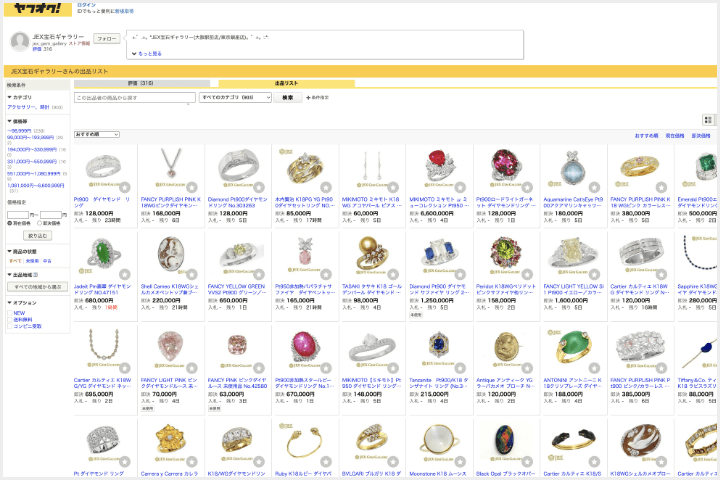Star the MIKIMOTO 6,600,000円 ruby ring

(x=460, y=187)
